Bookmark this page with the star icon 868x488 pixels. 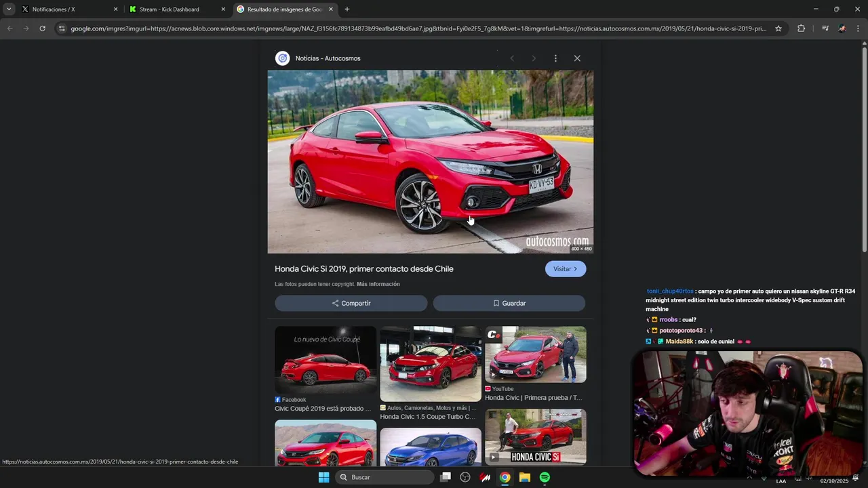[778, 28]
